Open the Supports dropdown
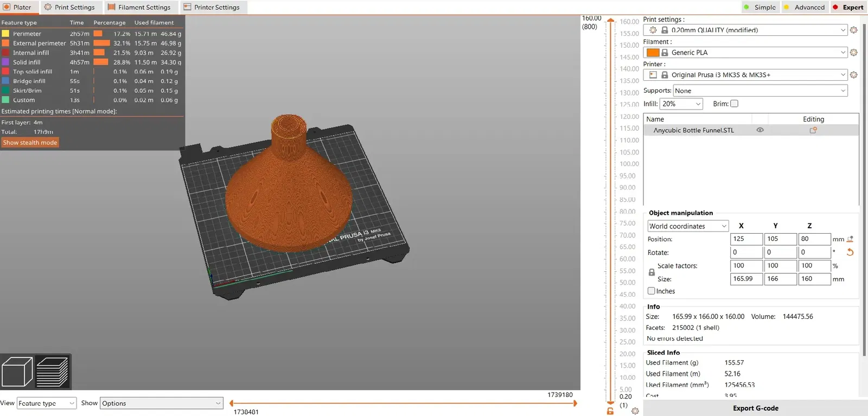Viewport: 868px width, 416px height. click(x=760, y=91)
